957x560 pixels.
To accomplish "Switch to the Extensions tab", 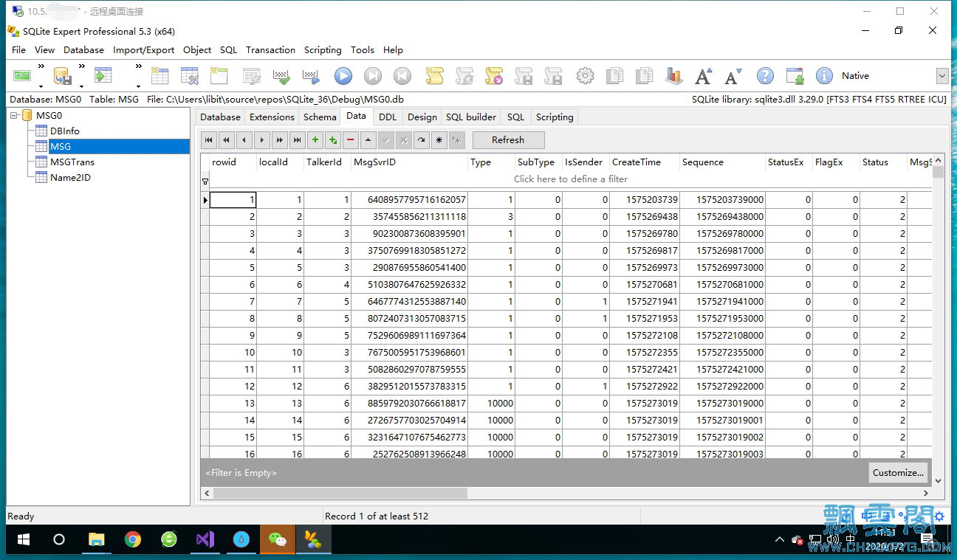I will 272,117.
